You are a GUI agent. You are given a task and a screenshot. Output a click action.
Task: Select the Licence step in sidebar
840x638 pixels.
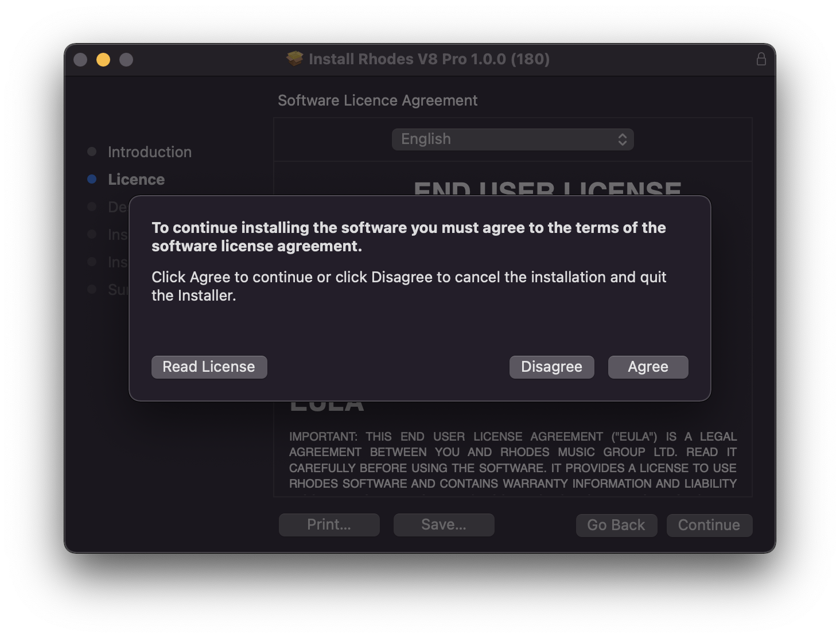pos(137,180)
